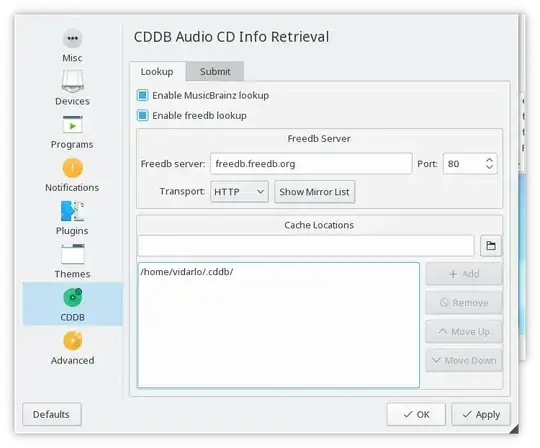540x448 pixels.
Task: Open the Themes settings section
Action: pyautogui.click(x=72, y=261)
